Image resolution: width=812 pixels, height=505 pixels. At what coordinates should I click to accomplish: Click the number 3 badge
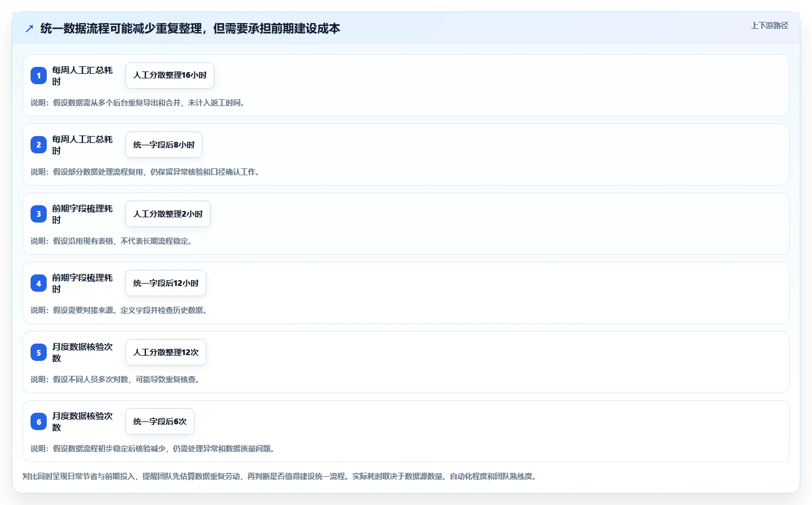point(39,214)
